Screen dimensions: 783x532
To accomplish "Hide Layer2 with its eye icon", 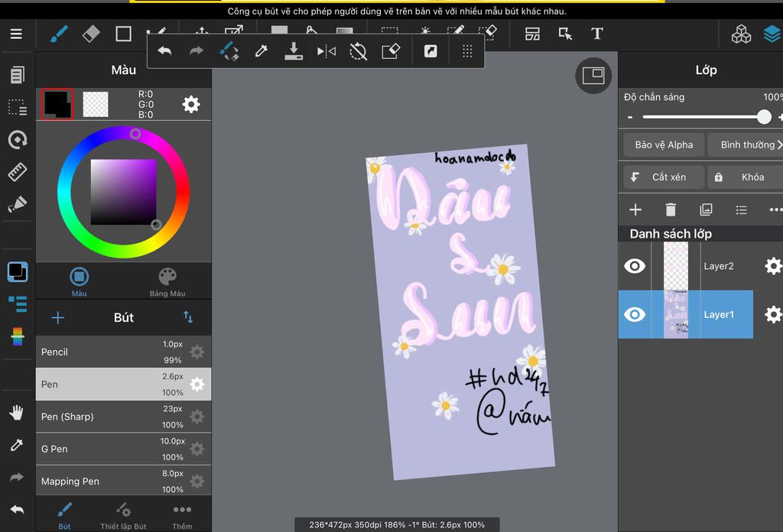I will pos(635,266).
